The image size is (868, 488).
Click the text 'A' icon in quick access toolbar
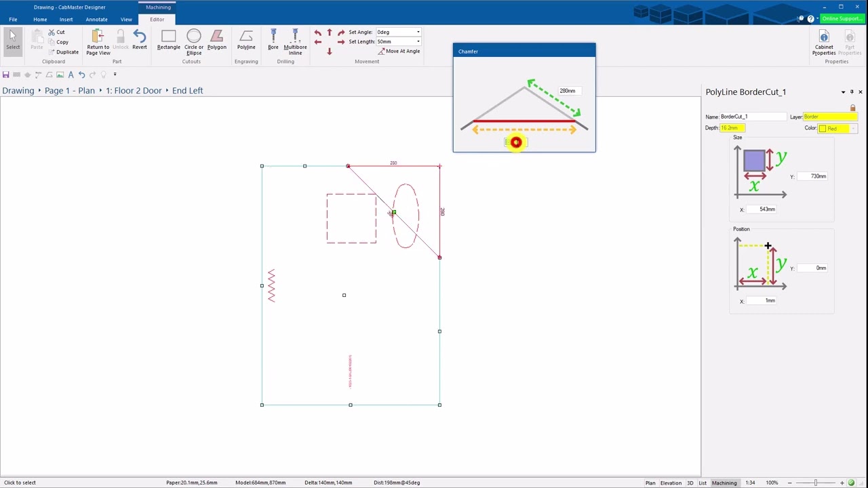pos(71,75)
